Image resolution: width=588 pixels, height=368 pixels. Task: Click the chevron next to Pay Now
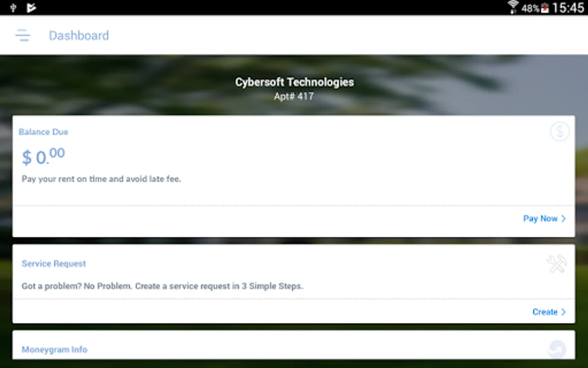coord(563,219)
